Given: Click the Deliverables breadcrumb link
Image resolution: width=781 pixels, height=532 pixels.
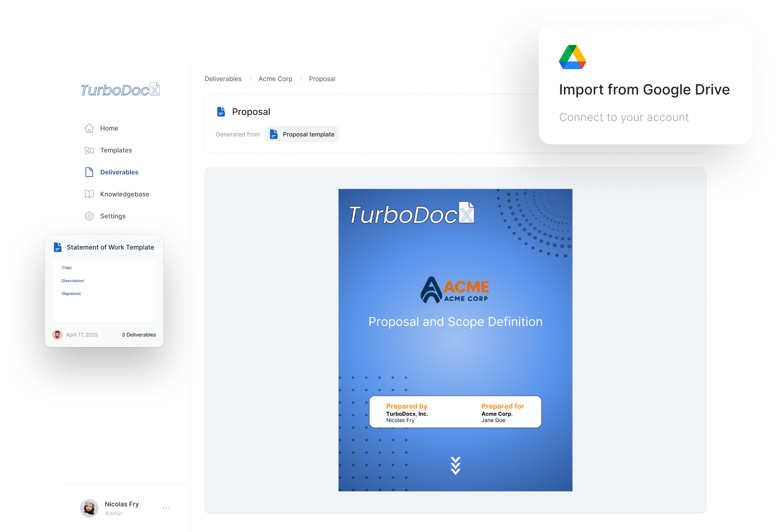Looking at the screenshot, I should point(223,79).
